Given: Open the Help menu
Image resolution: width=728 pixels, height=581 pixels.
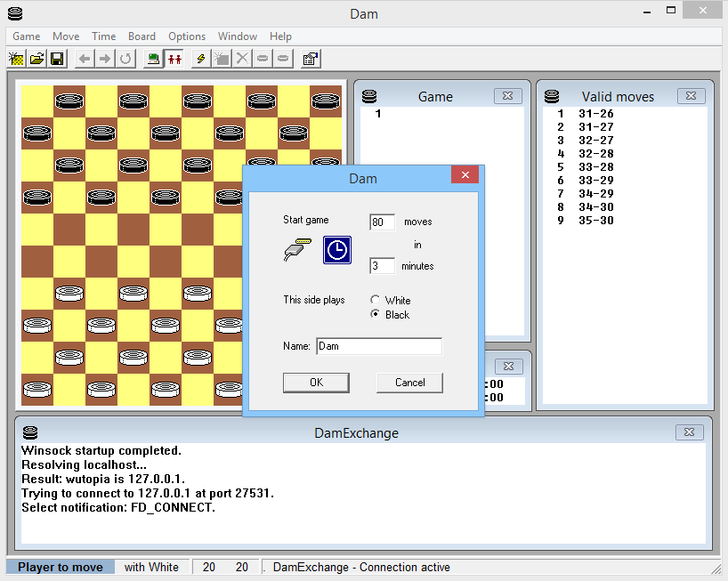Looking at the screenshot, I should [x=280, y=36].
